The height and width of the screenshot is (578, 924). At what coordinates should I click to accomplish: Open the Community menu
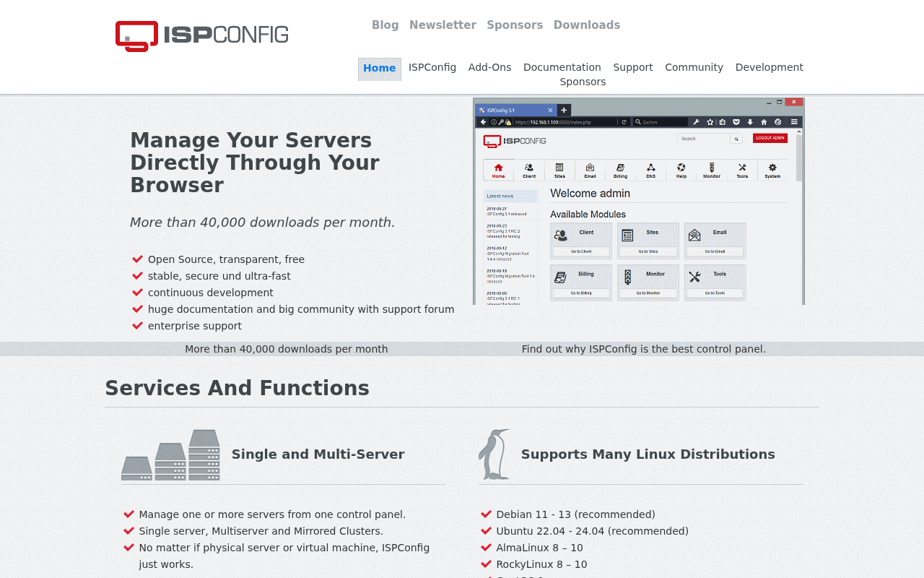tap(694, 67)
